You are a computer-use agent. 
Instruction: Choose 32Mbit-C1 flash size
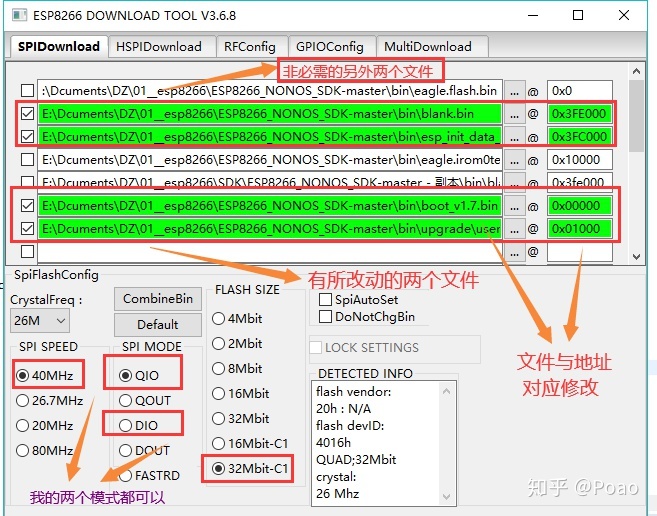pyautogui.click(x=250, y=468)
